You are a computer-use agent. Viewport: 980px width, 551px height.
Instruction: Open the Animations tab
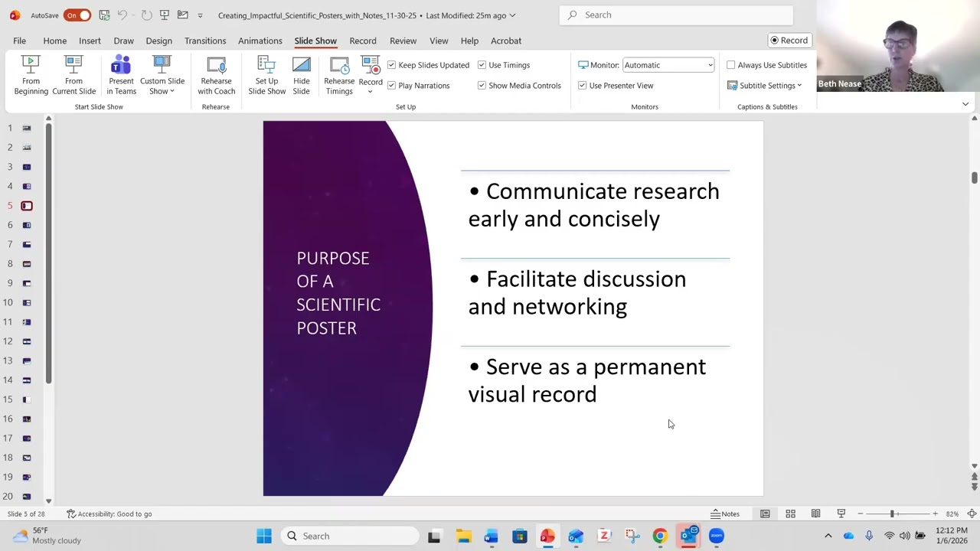(x=260, y=41)
